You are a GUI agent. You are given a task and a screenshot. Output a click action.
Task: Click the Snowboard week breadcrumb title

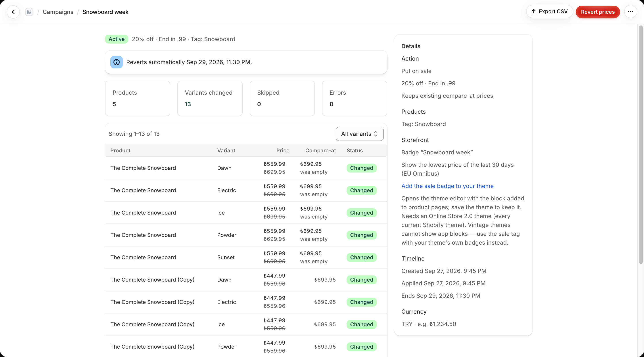click(x=105, y=12)
